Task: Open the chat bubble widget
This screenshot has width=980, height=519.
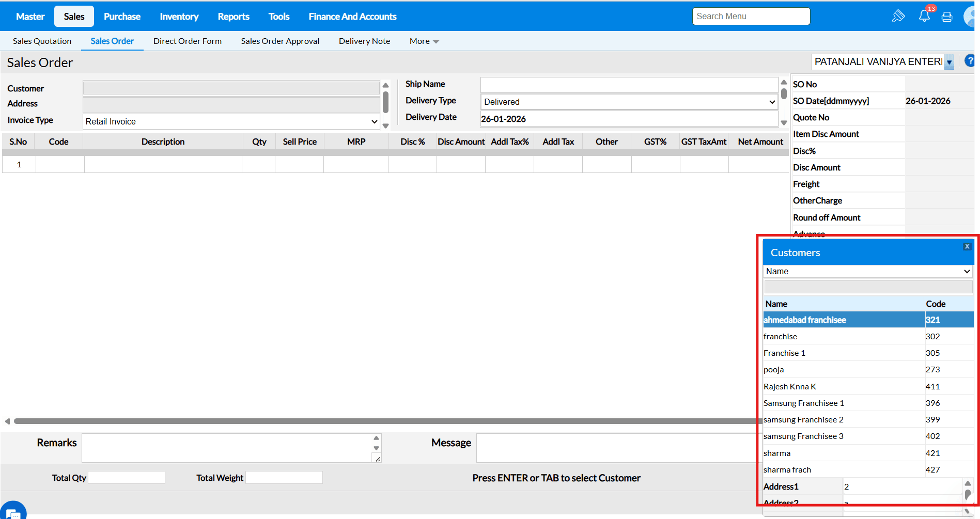Action: (12, 511)
